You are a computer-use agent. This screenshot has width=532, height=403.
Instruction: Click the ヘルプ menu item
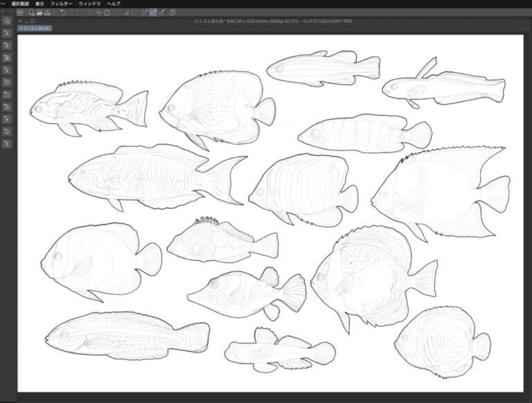tap(113, 3)
